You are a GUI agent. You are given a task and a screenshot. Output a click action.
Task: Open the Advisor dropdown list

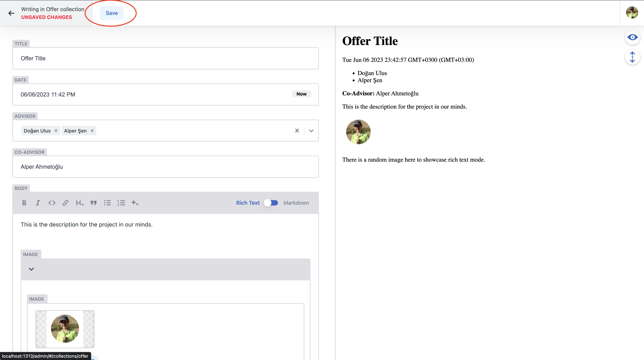click(x=311, y=131)
